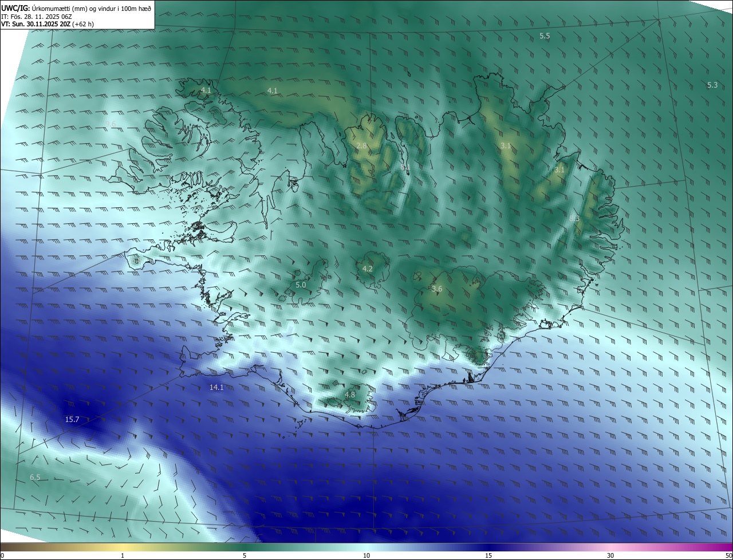Click the colour scale tick labelled 1
The height and width of the screenshot is (560, 733).
pos(123,555)
